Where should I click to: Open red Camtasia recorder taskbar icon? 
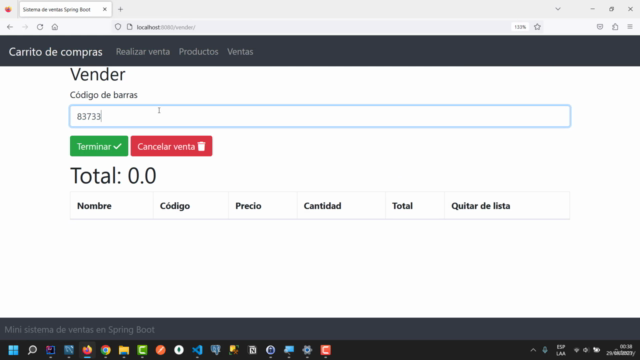click(326, 350)
